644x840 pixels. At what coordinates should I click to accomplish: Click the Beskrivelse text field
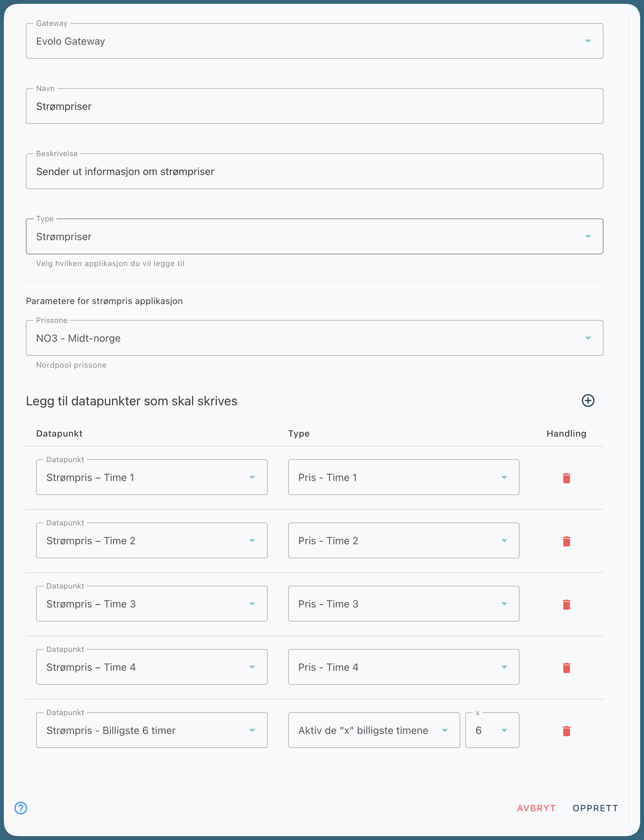tap(314, 172)
